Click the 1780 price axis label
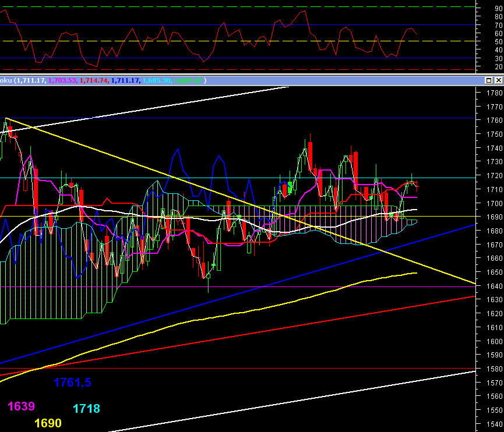 (494, 93)
